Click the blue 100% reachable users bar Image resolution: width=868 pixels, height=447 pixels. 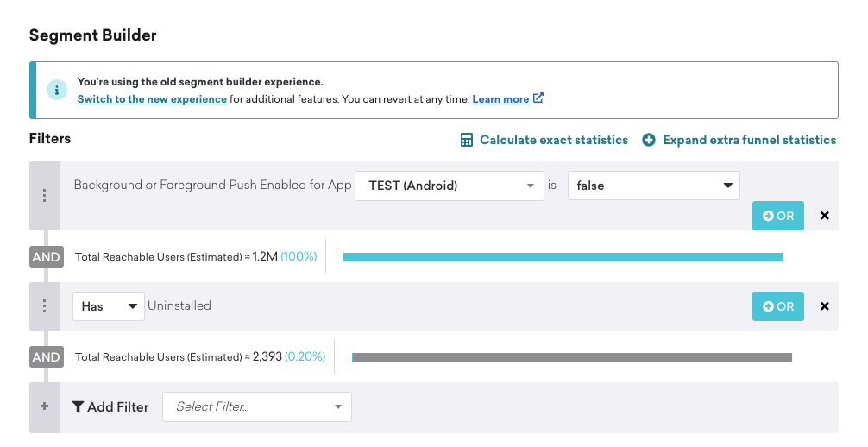(x=563, y=257)
